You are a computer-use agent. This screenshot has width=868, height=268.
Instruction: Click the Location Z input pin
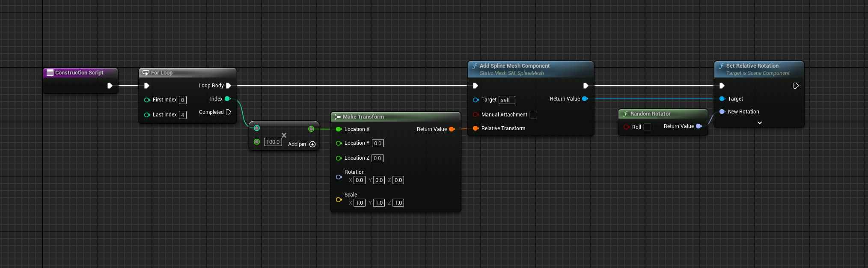coord(339,158)
